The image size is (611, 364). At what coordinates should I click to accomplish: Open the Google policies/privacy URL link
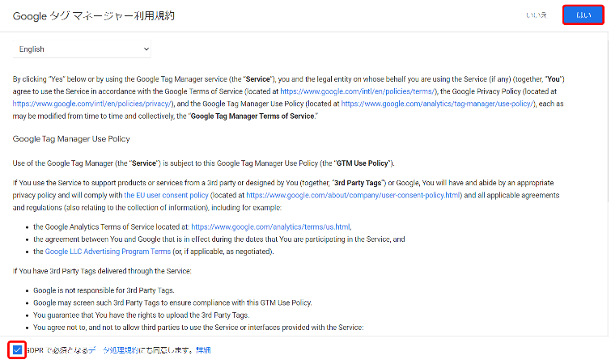(x=92, y=104)
